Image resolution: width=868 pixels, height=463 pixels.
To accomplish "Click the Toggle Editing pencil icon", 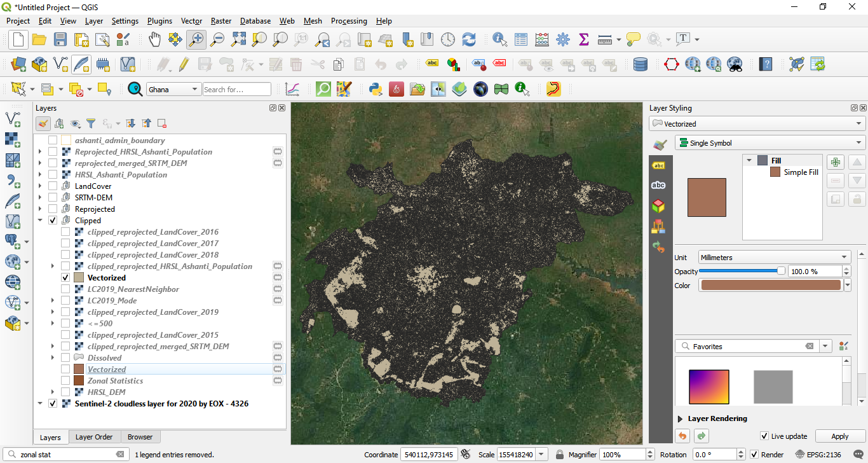I will point(184,64).
